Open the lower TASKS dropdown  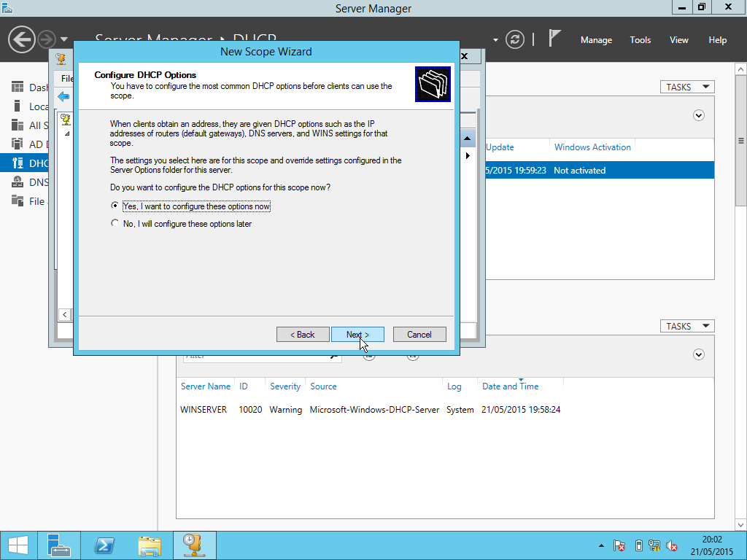tap(687, 326)
